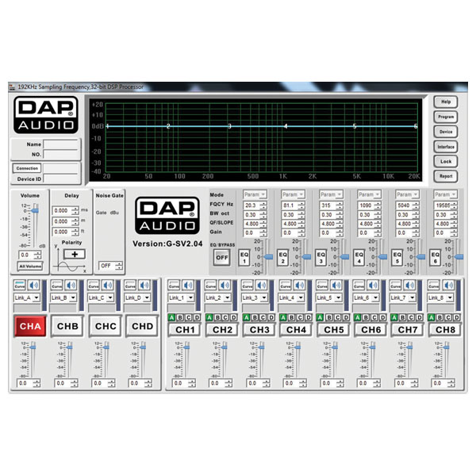
Task: Invert polarity with the plus button
Action: 75,253
